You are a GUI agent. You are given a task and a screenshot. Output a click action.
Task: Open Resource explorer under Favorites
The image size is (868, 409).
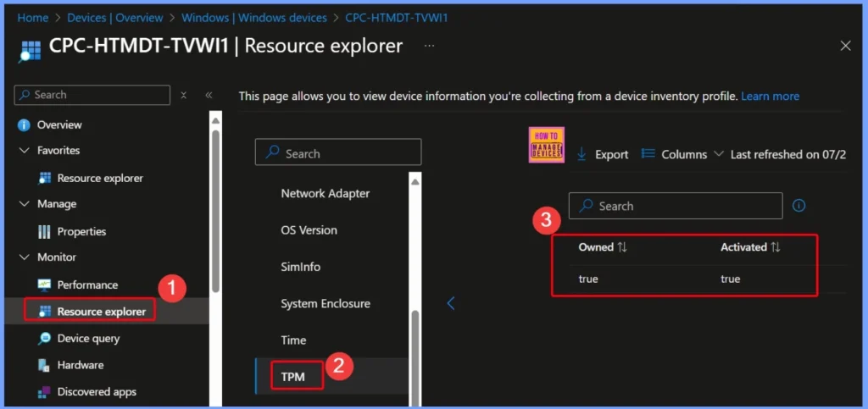click(x=100, y=178)
